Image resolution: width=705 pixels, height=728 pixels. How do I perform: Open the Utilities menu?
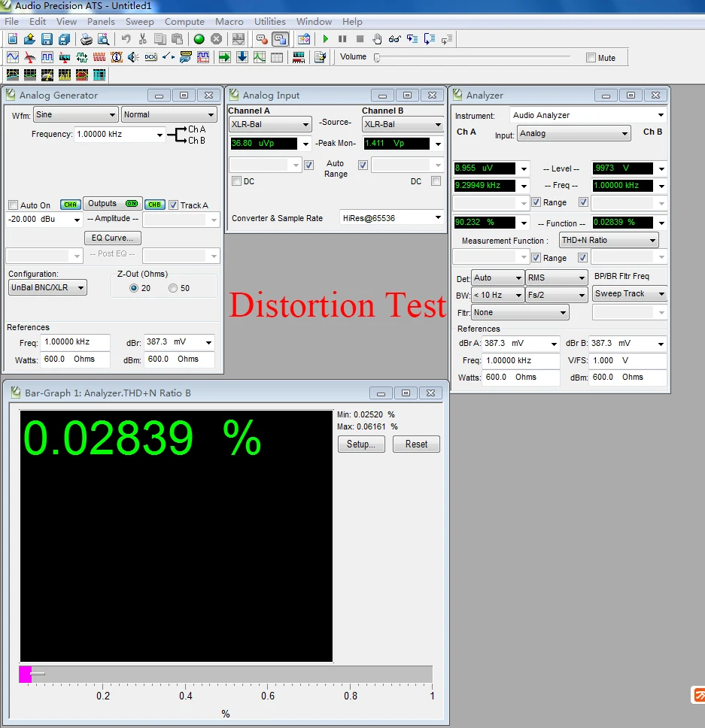pos(269,22)
